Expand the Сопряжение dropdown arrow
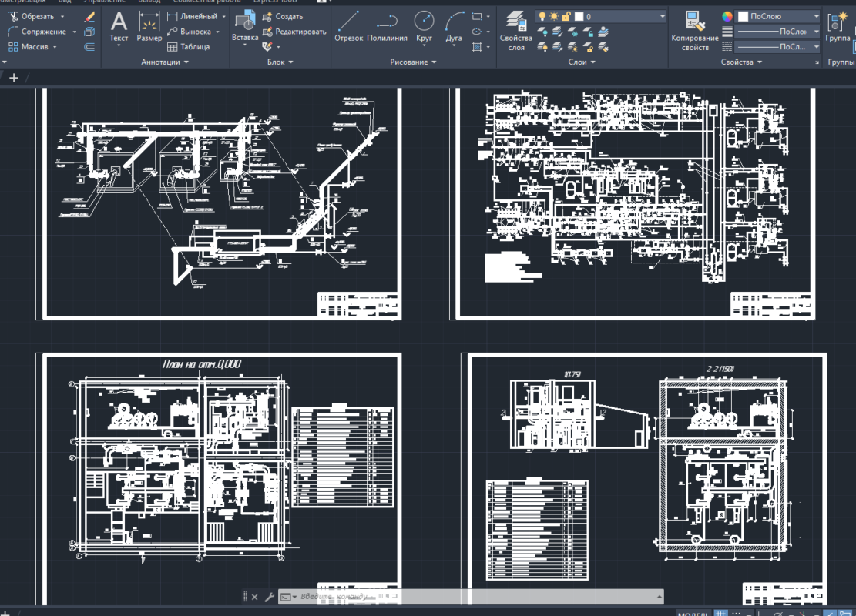The width and height of the screenshot is (856, 616). click(x=74, y=32)
